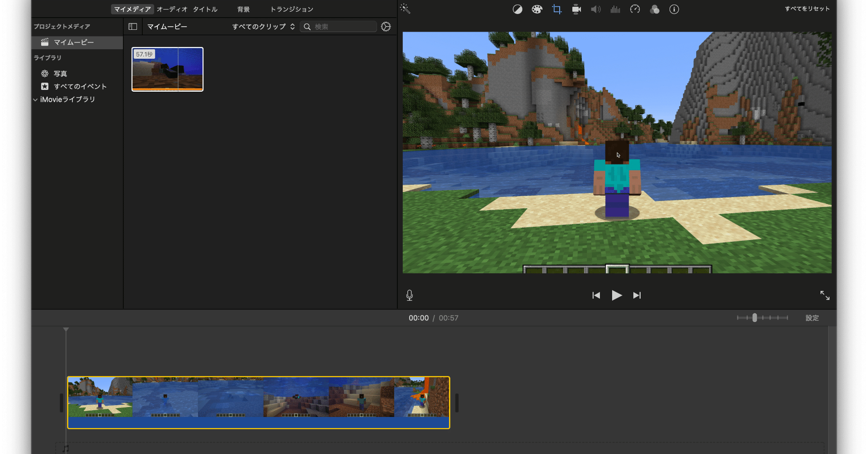Viewport: 868px width, 454px height.
Task: Open the noise reduction and equalizer tool
Action: click(615, 9)
